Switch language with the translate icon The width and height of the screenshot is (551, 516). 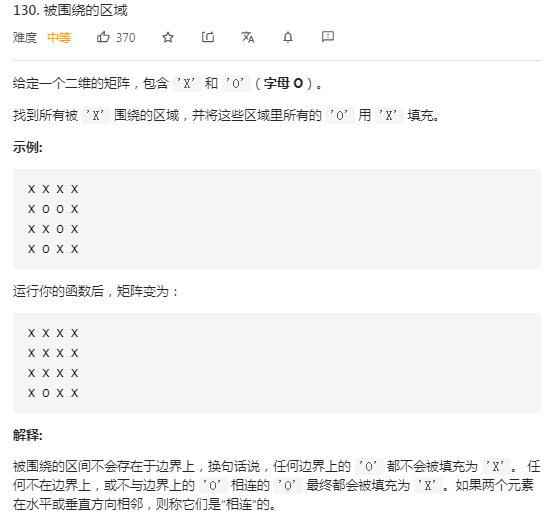(248, 37)
